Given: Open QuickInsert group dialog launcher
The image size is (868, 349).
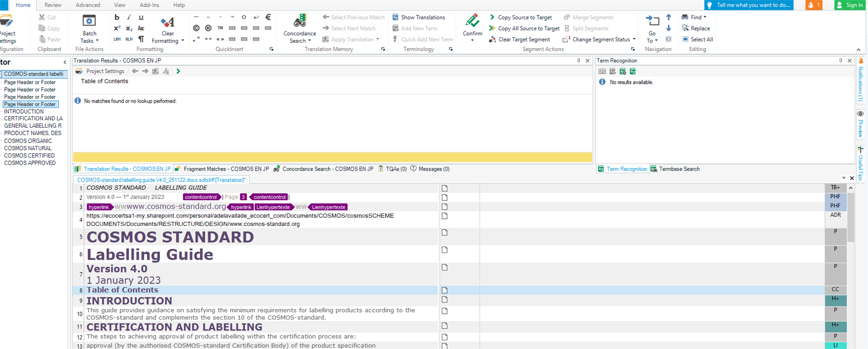Looking at the screenshot, I should 271,49.
